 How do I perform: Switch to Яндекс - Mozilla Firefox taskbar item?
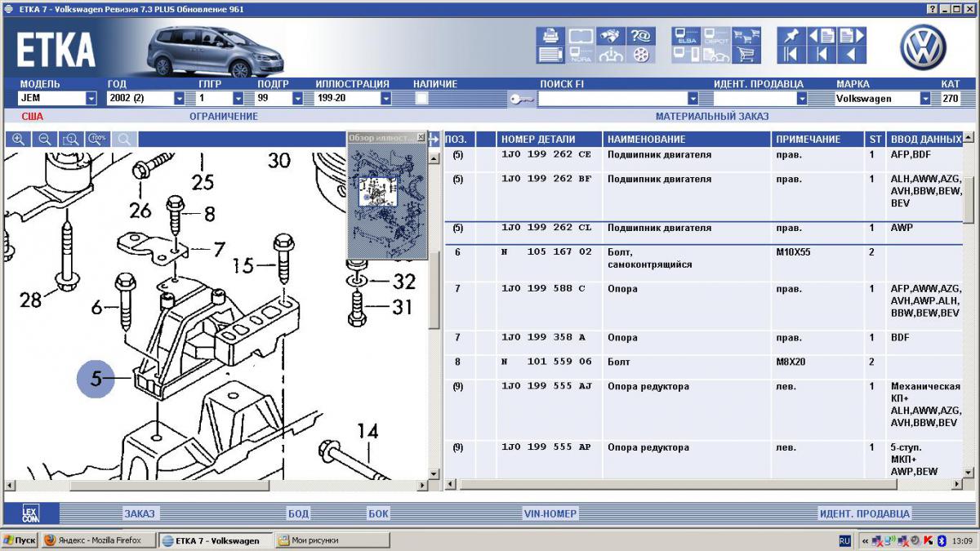pyautogui.click(x=97, y=540)
